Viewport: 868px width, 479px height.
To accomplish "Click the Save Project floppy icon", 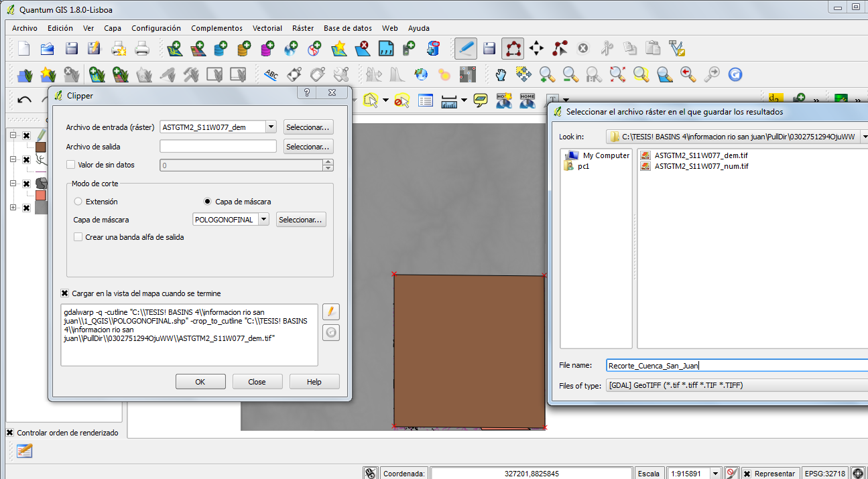I will click(x=71, y=48).
